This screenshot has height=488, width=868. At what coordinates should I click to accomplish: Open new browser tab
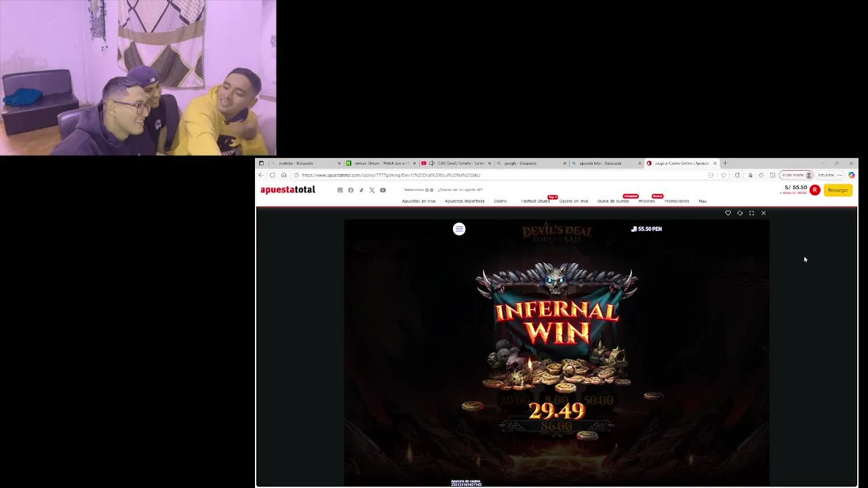click(725, 163)
